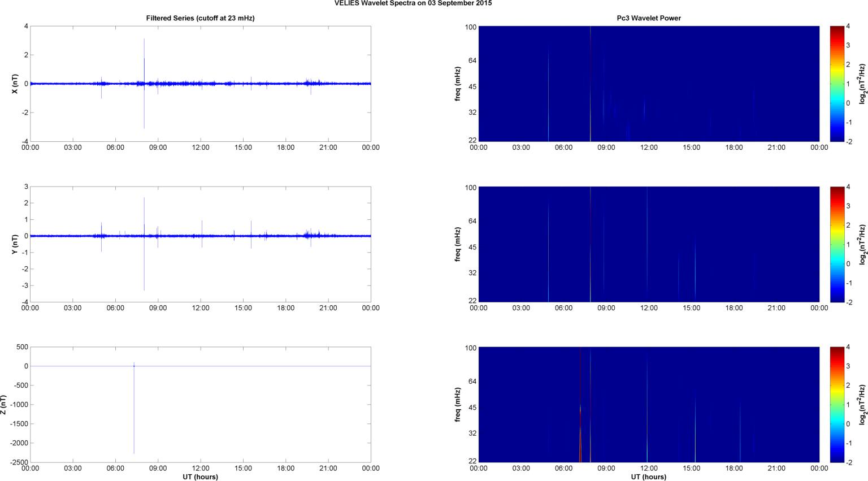This screenshot has width=868, height=481.
Task: Click the log2(nT²/Hz) label beside top colorbar
Action: tap(862, 84)
